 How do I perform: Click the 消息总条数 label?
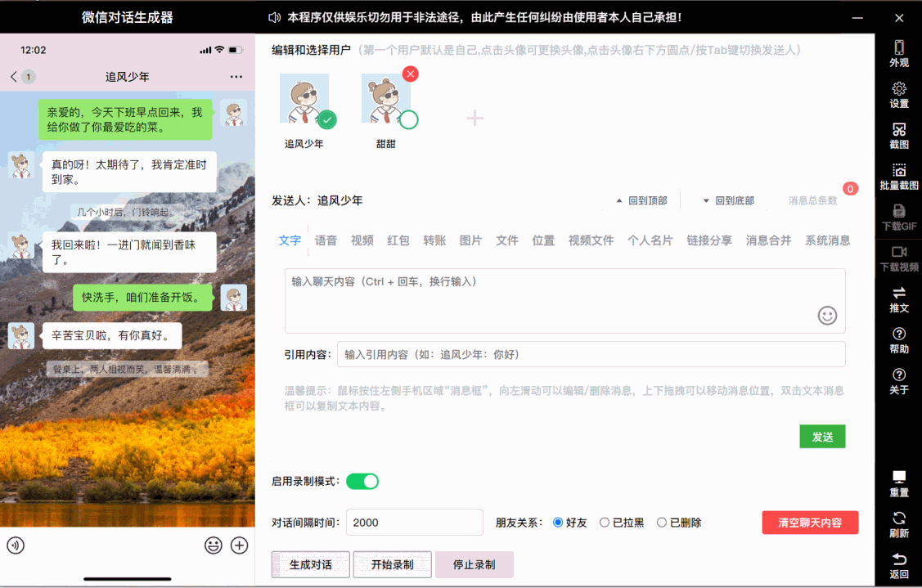point(812,201)
